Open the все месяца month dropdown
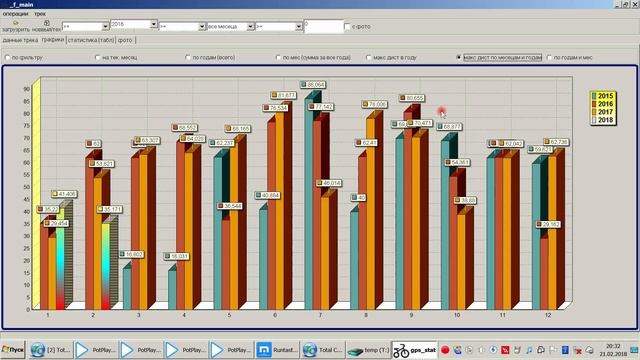Screen dimensions: 640x360 pos(250,27)
